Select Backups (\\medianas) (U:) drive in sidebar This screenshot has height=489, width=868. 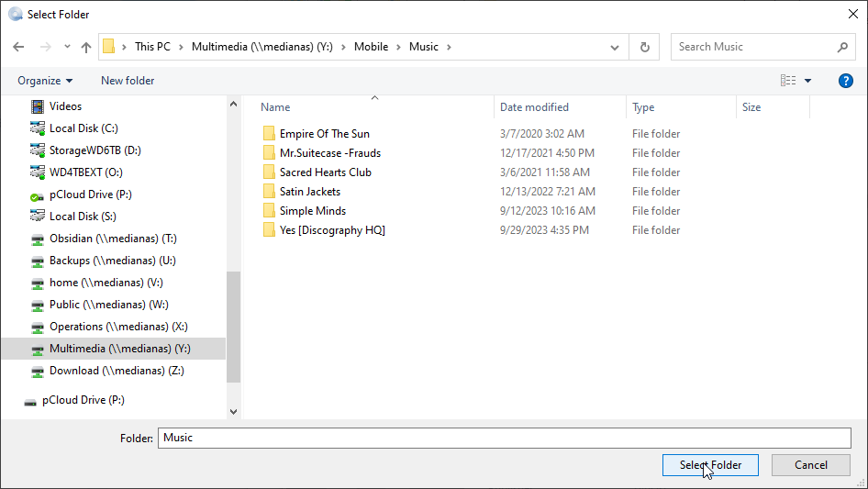[112, 261]
